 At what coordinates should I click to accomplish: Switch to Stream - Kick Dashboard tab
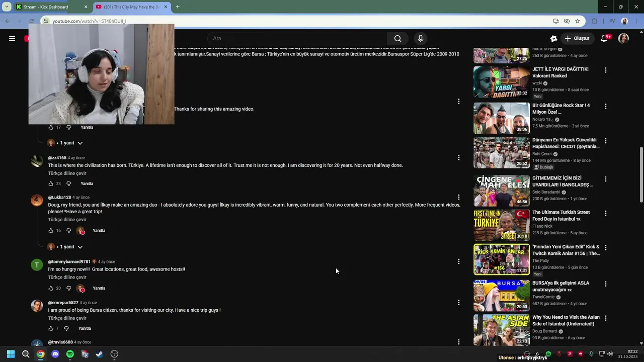(50, 7)
